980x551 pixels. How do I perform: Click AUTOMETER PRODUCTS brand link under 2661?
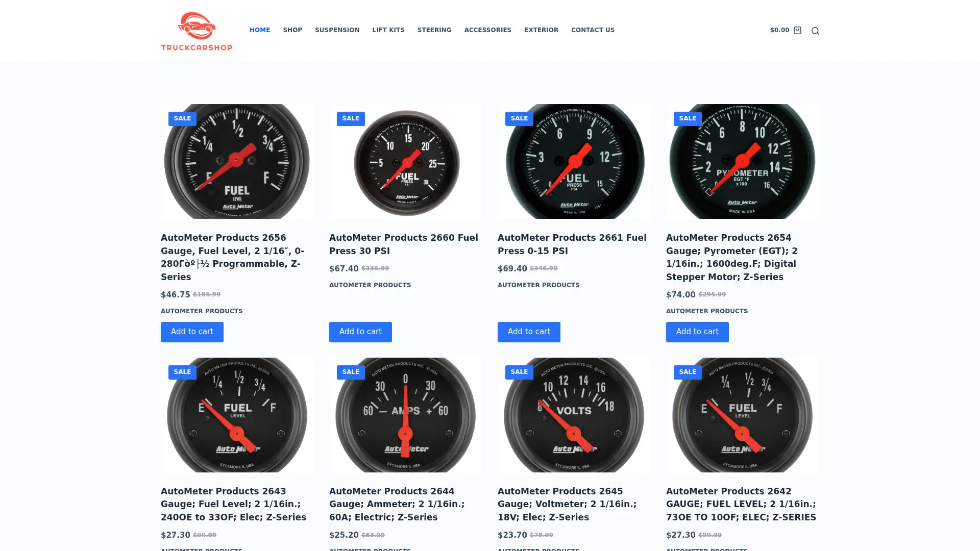pos(538,285)
